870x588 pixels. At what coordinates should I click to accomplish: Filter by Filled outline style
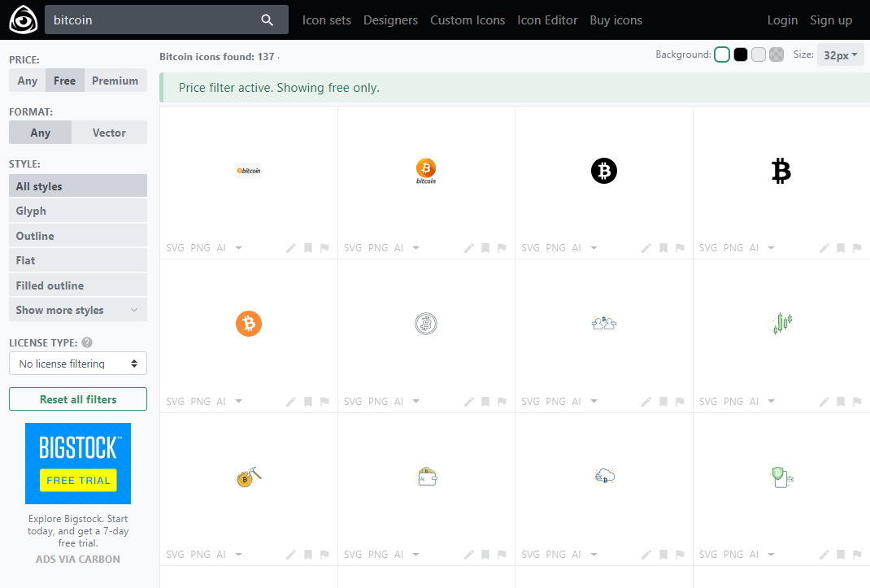point(78,285)
